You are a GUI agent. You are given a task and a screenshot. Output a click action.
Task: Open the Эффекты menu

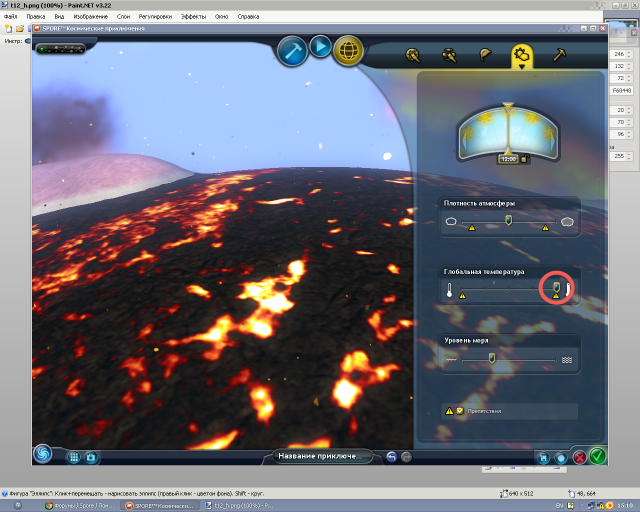click(193, 17)
